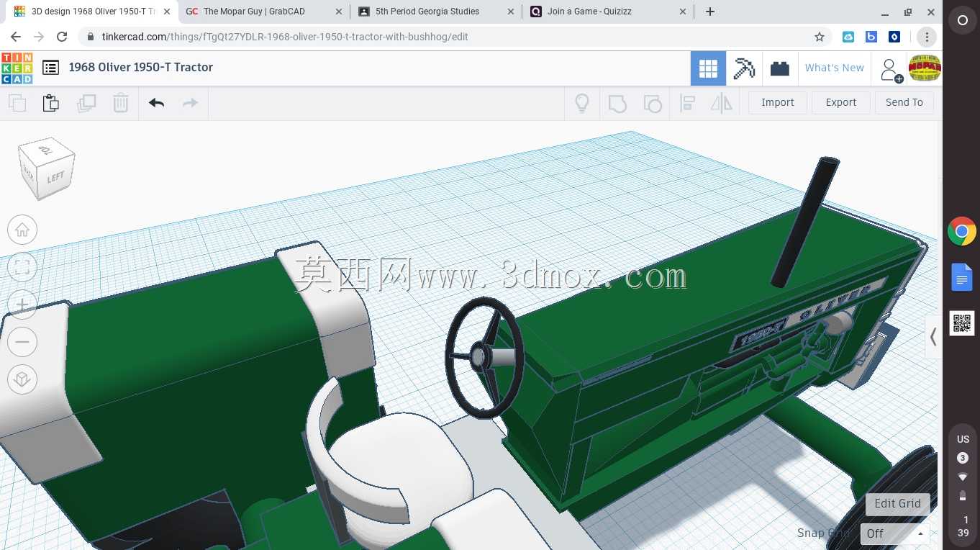The image size is (980, 550).
Task: Click the Paste clipboard tool
Action: [x=51, y=103]
